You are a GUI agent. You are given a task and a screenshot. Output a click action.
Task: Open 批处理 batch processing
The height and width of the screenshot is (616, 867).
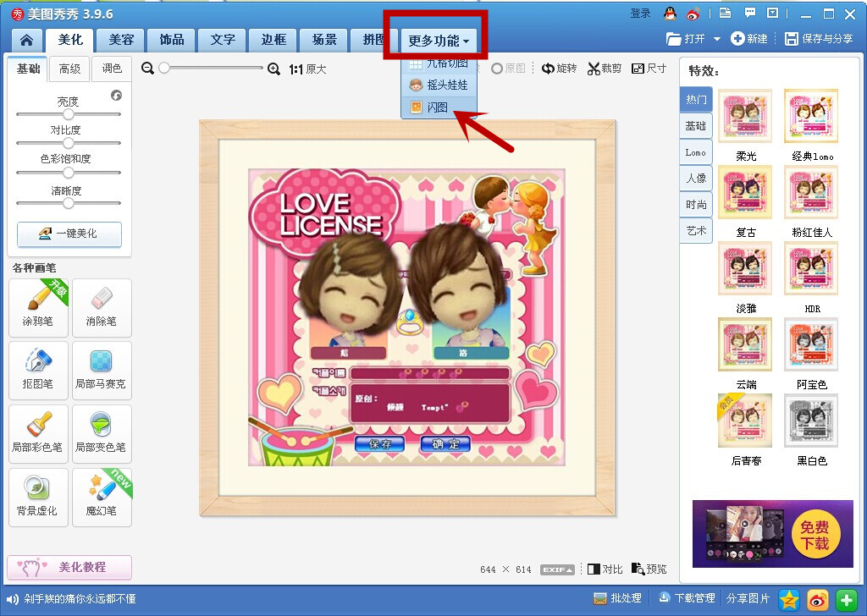pyautogui.click(x=617, y=598)
